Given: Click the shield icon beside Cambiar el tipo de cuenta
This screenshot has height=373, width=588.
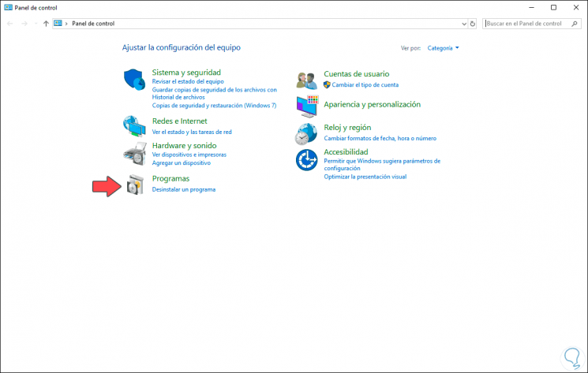Looking at the screenshot, I should pyautogui.click(x=327, y=84).
